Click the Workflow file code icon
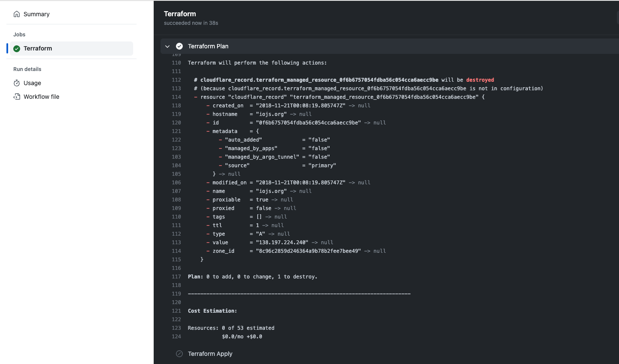The height and width of the screenshot is (364, 619). coord(17,97)
